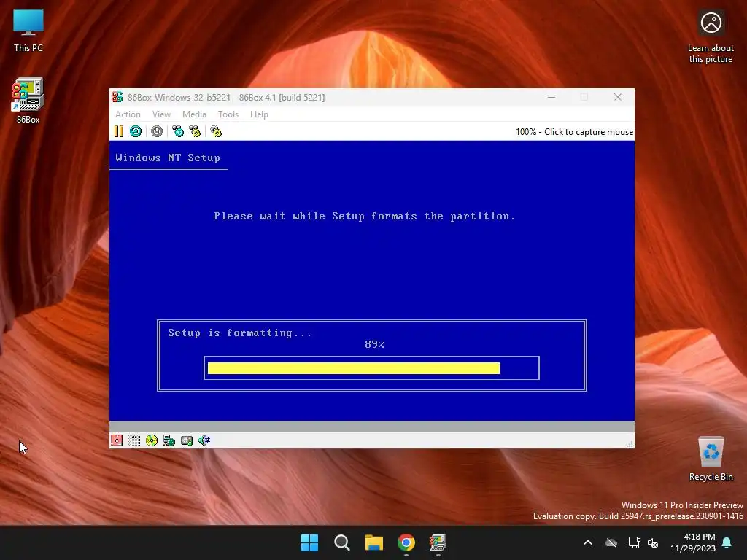The width and height of the screenshot is (747, 560).
Task: Click the hard disk status bar icon
Action: [187, 440]
